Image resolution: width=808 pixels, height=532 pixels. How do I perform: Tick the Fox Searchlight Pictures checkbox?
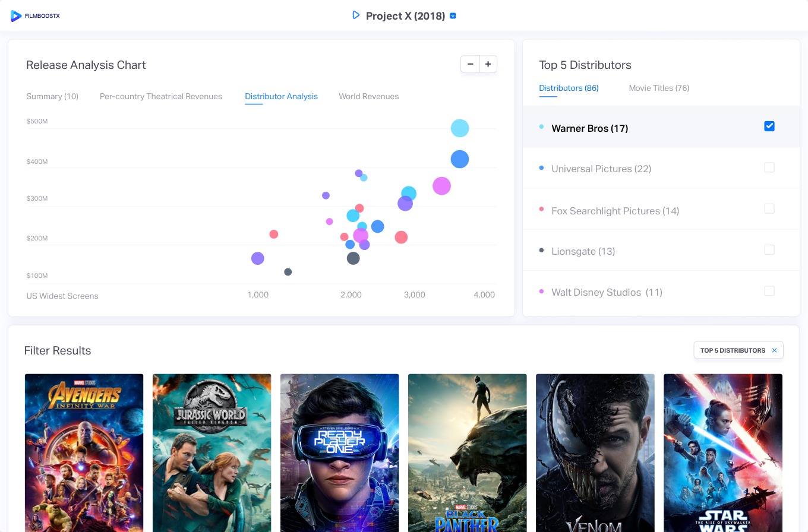pos(769,208)
